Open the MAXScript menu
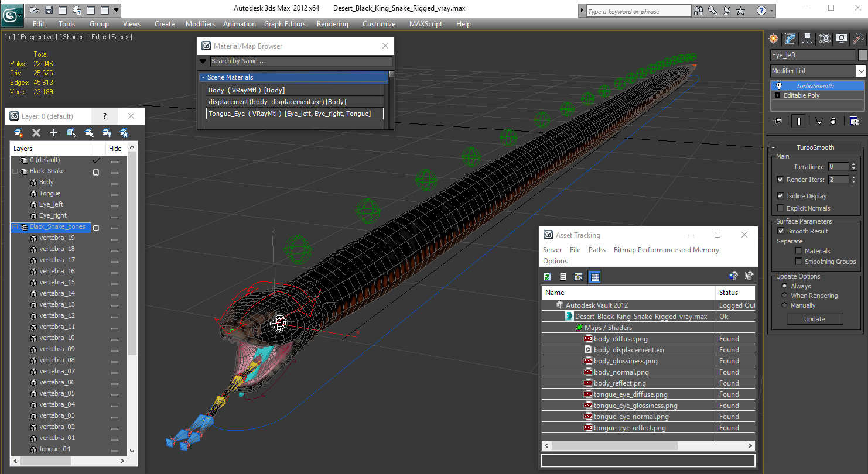 pyautogui.click(x=426, y=24)
